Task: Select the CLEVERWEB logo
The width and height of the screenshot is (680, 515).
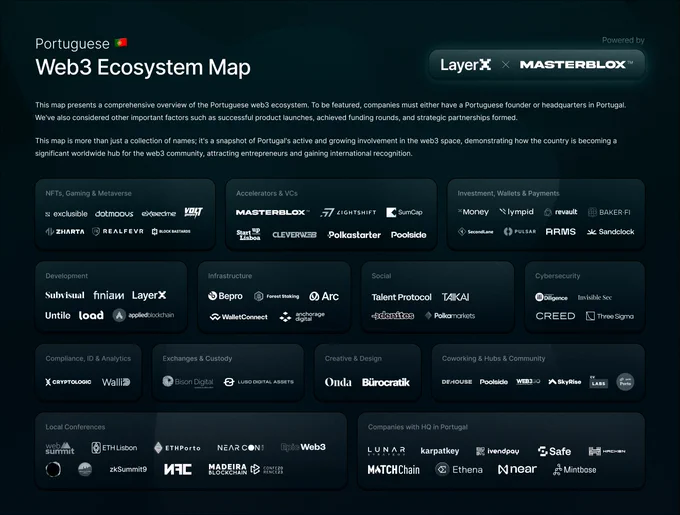Action: [294, 235]
